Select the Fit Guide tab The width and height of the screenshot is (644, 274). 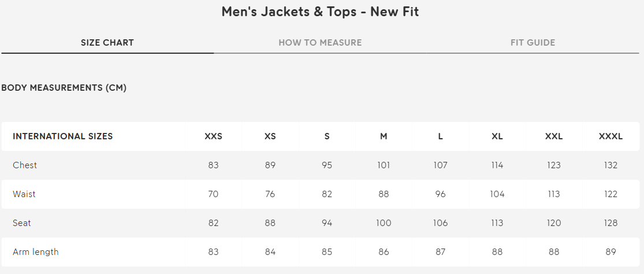click(533, 43)
